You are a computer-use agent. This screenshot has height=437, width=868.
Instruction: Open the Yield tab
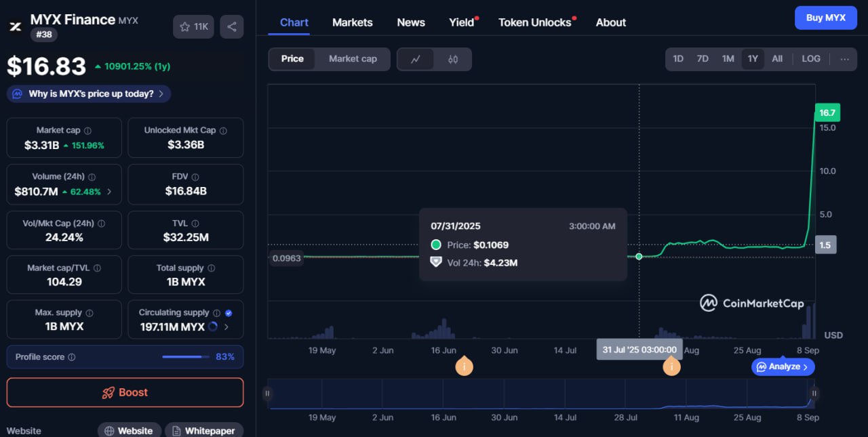pyautogui.click(x=462, y=22)
